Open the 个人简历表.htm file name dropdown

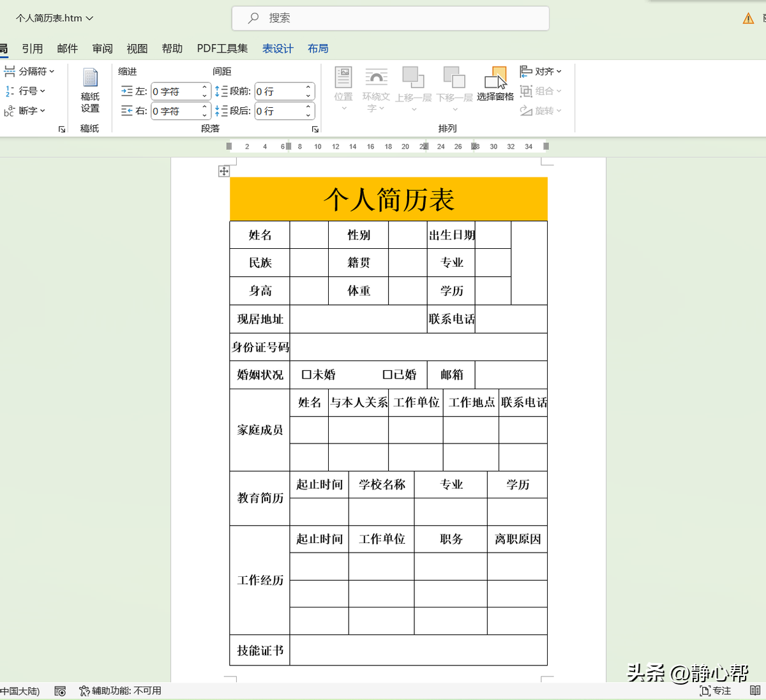coord(55,19)
